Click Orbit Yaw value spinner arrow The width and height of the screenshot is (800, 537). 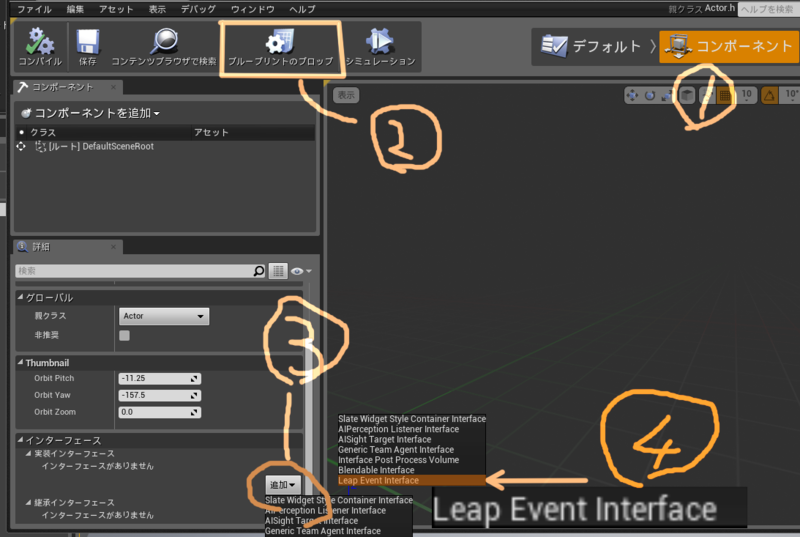[x=194, y=396]
